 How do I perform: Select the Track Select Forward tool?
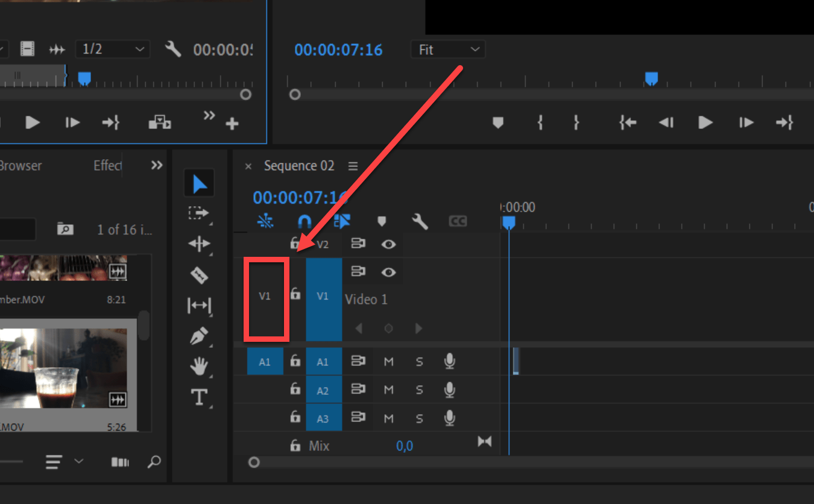(x=199, y=213)
